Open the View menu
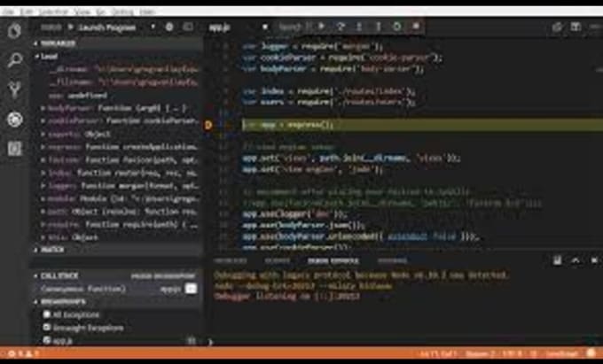The height and width of the screenshot is (364, 603). (x=82, y=12)
